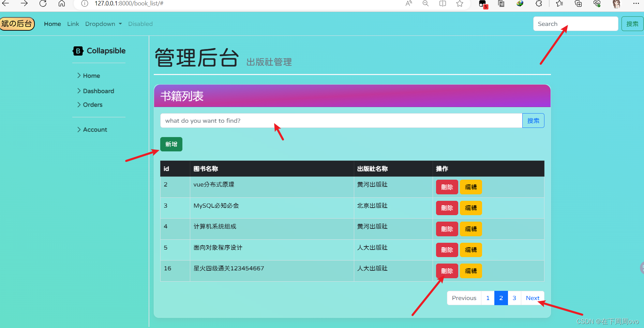This screenshot has width=644, height=328.
Task: Click the favorites star in the address bar
Action: [x=459, y=4]
